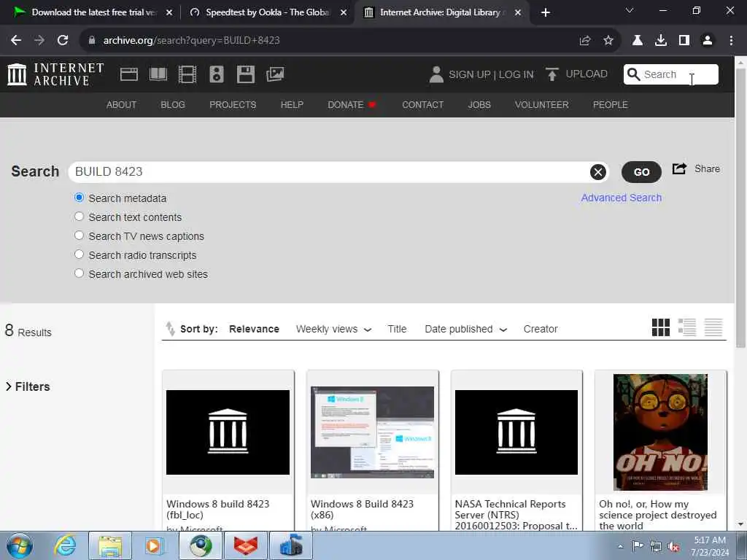Open the VOLUNTEER menu item
Screen dimensions: 747x560
click(542, 105)
